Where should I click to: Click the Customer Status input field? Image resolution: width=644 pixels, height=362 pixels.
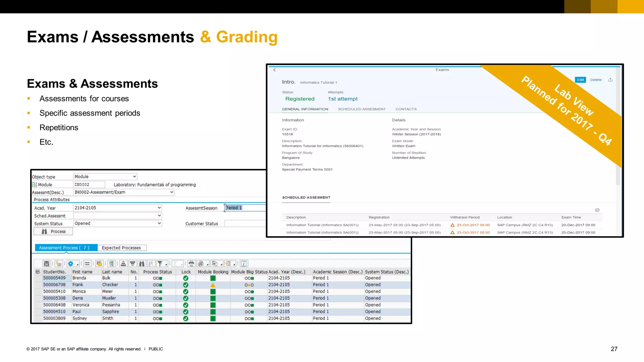coord(245,223)
